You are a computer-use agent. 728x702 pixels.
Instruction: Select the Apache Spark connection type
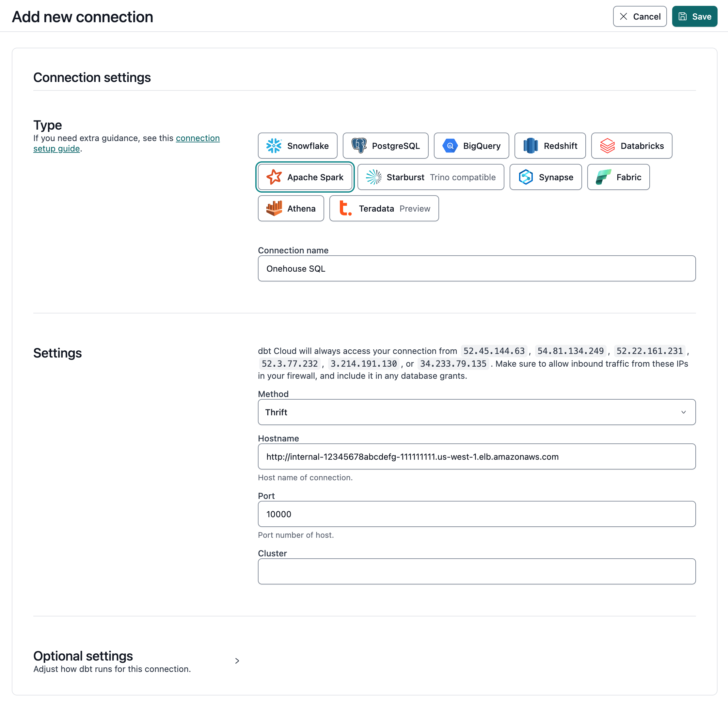pos(305,177)
